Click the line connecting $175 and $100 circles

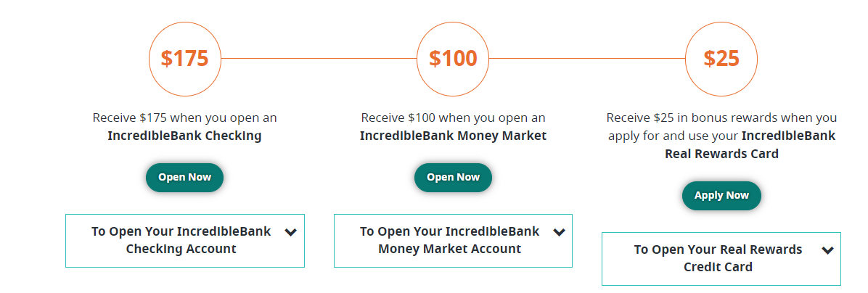(x=319, y=58)
